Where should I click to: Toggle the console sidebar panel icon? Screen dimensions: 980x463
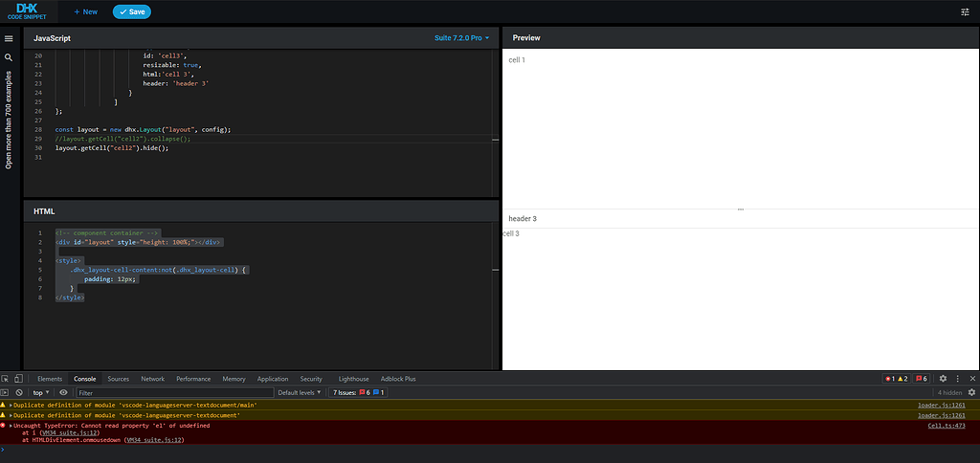tap(5, 392)
